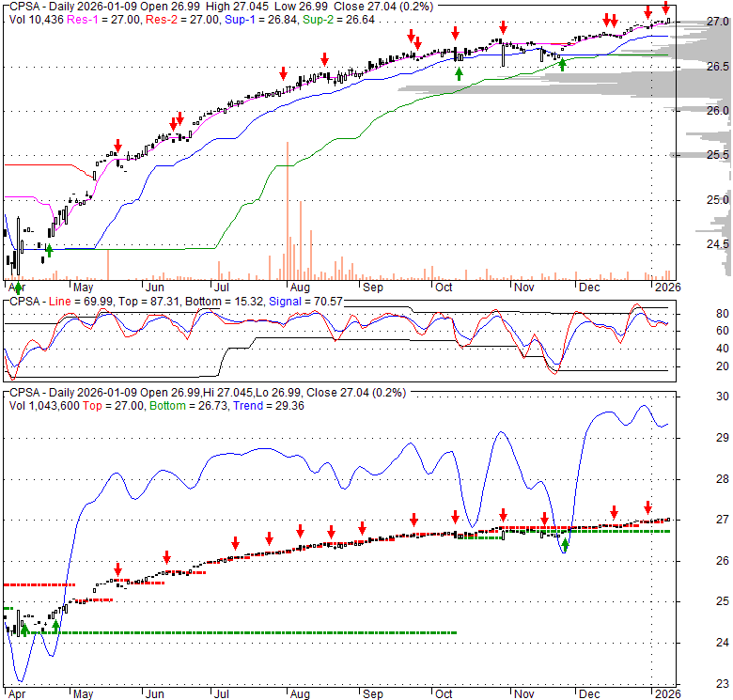Click the green buy arrow in November on top chart
This screenshot has width=733, height=700.
562,65
